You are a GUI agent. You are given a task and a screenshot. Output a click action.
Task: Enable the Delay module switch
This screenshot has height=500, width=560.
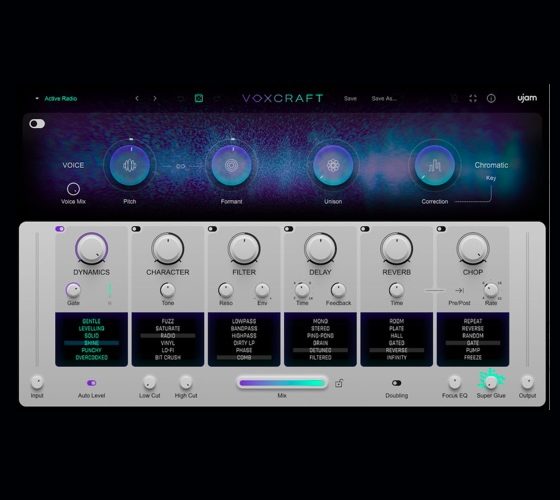(289, 229)
